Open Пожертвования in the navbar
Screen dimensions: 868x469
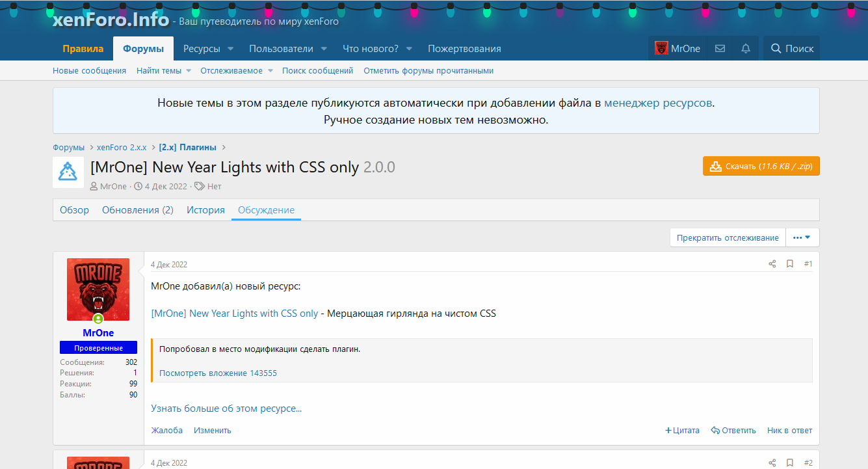pyautogui.click(x=464, y=49)
